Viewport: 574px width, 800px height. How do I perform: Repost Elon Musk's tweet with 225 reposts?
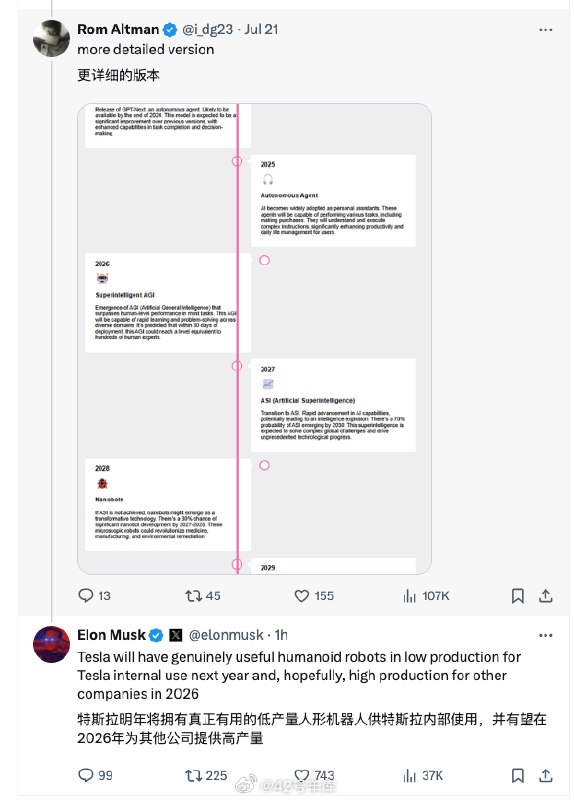pyautogui.click(x=206, y=776)
